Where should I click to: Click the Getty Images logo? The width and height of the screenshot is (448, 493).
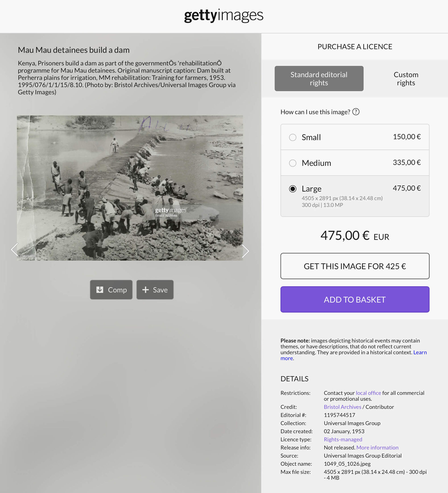click(x=224, y=16)
